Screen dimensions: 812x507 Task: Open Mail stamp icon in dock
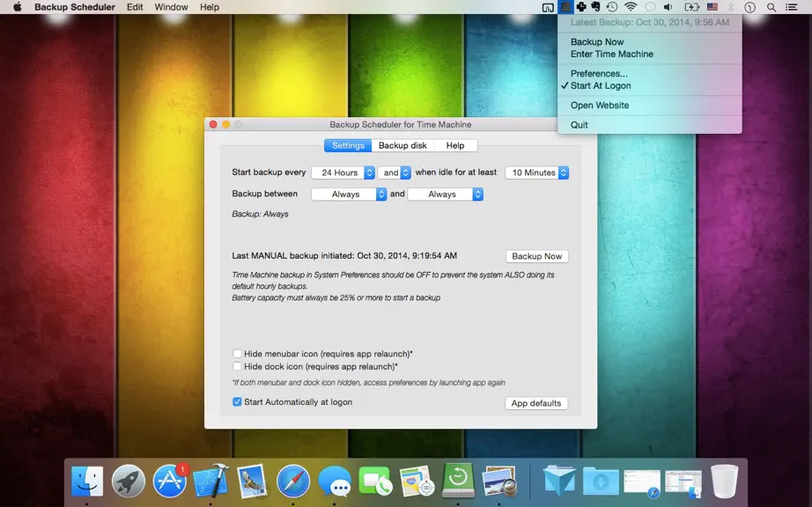[x=252, y=481]
